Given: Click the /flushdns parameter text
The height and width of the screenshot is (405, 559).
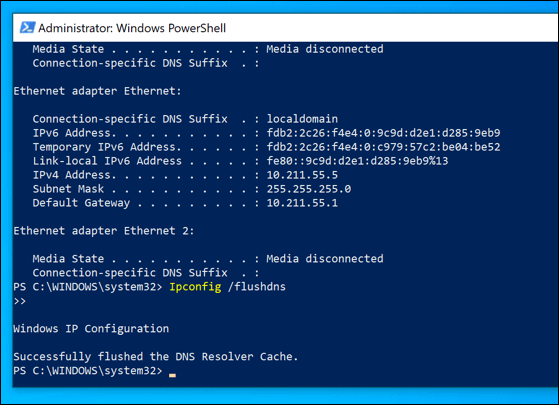Looking at the screenshot, I should click(x=257, y=287).
